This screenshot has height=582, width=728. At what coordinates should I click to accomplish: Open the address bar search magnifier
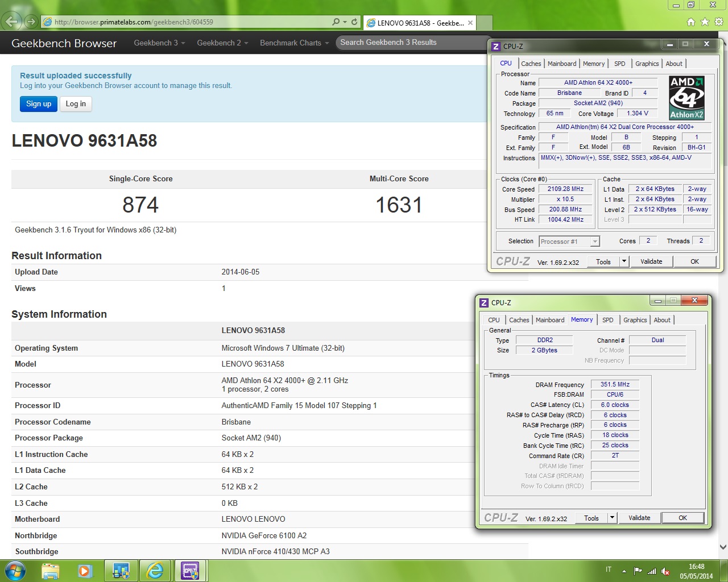pos(336,22)
